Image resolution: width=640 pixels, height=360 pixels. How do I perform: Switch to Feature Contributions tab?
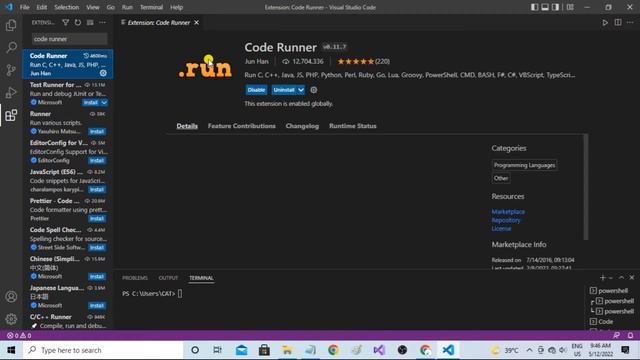(242, 126)
